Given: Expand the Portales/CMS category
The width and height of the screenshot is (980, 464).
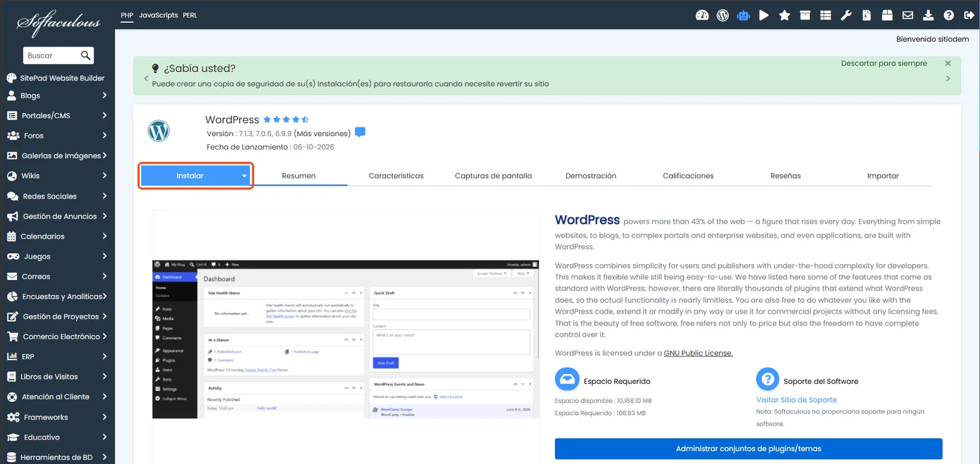Looking at the screenshot, I should tap(57, 115).
